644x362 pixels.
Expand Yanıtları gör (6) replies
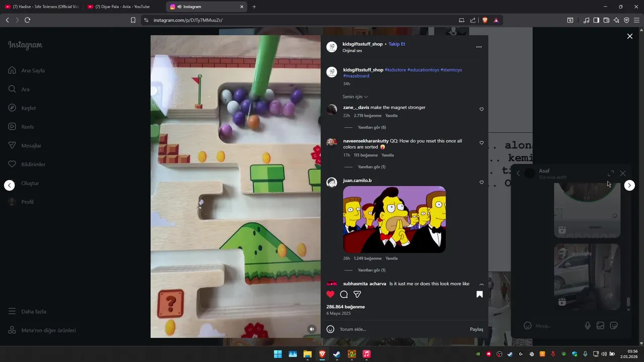click(372, 128)
